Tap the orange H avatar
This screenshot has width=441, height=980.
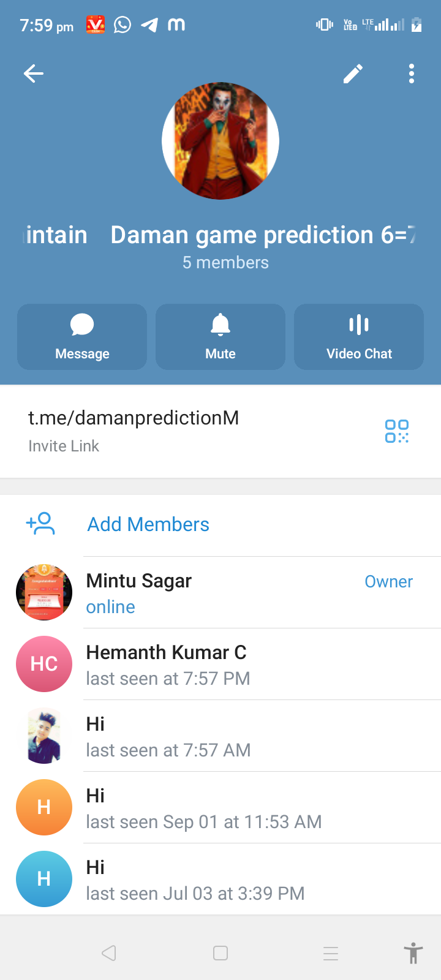[x=44, y=807]
